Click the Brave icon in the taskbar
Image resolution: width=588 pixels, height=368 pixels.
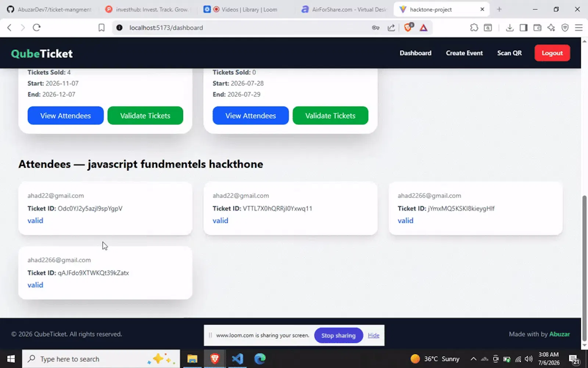click(x=215, y=359)
